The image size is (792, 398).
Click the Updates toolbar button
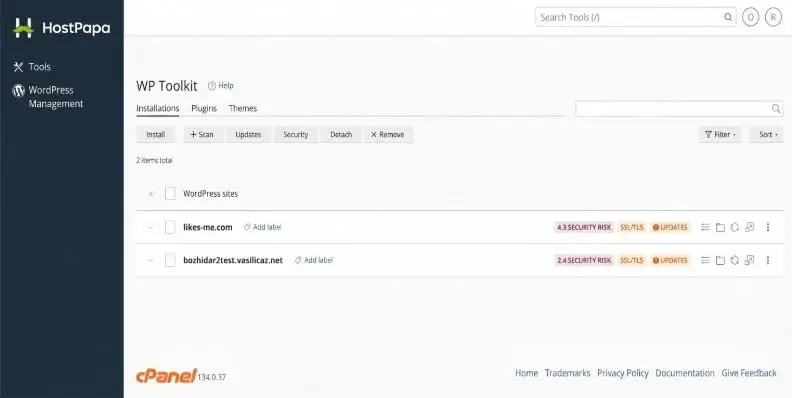248,135
